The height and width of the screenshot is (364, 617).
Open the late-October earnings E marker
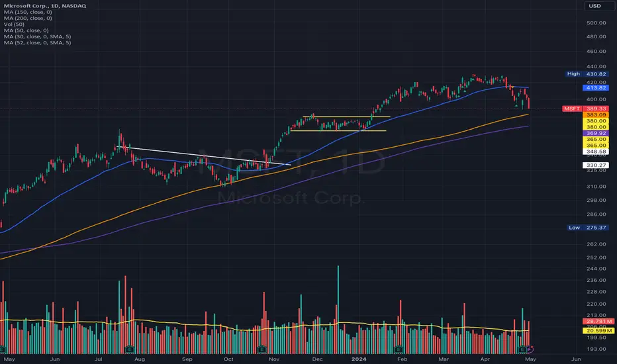click(261, 349)
